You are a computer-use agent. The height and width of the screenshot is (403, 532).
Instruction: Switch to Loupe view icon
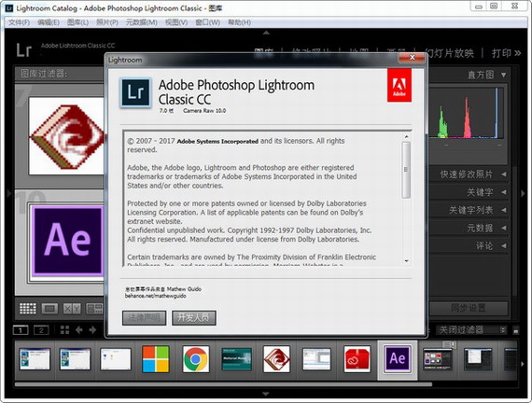tap(49, 309)
